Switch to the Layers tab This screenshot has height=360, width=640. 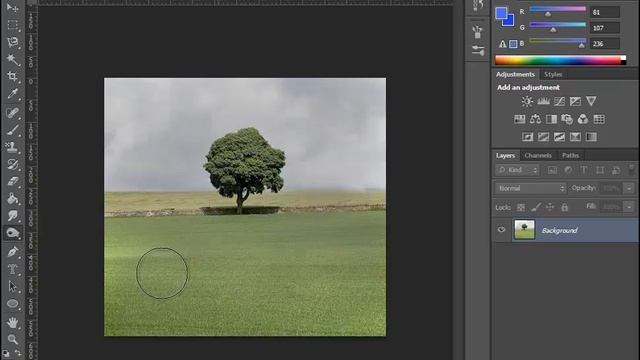pos(505,156)
